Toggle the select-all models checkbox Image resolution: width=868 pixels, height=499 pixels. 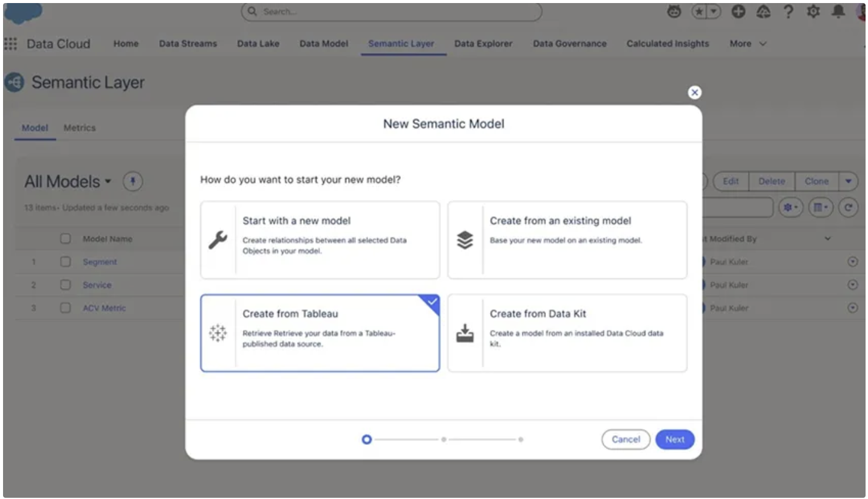pyautogui.click(x=66, y=239)
